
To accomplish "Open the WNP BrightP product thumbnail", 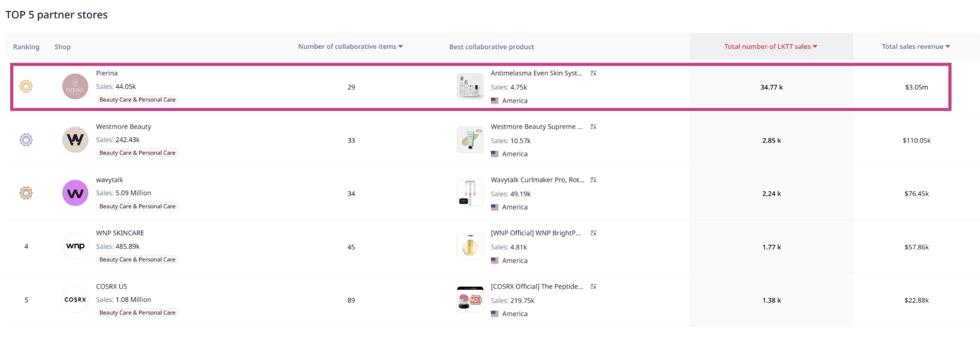I will tap(470, 246).
